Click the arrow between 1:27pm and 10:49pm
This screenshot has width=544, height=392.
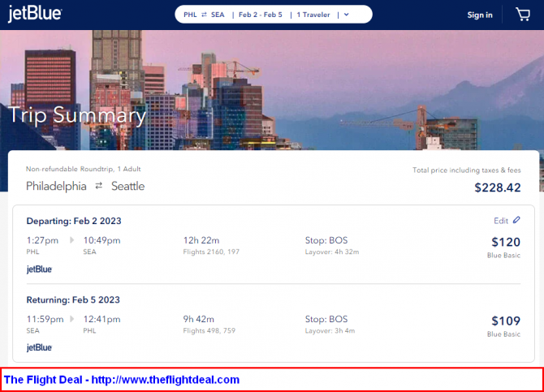tap(71, 240)
